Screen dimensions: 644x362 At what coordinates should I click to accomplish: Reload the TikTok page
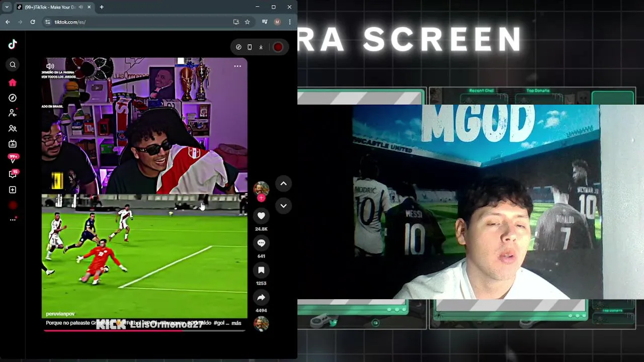(x=33, y=22)
